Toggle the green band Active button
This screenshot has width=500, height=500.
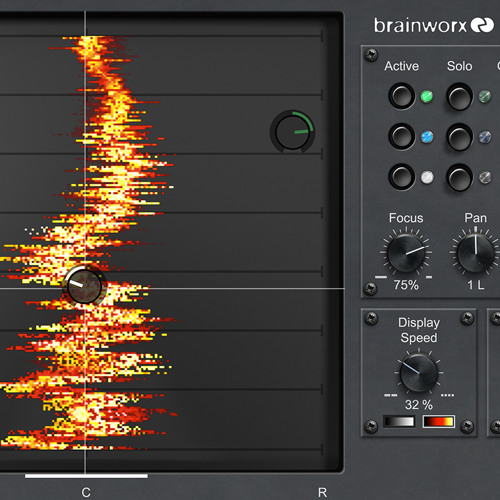coord(402,96)
